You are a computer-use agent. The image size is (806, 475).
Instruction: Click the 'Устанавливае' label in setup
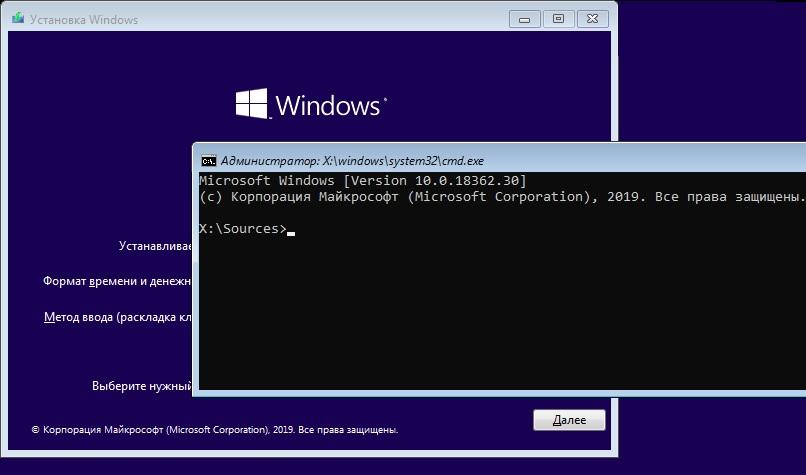coord(155,246)
